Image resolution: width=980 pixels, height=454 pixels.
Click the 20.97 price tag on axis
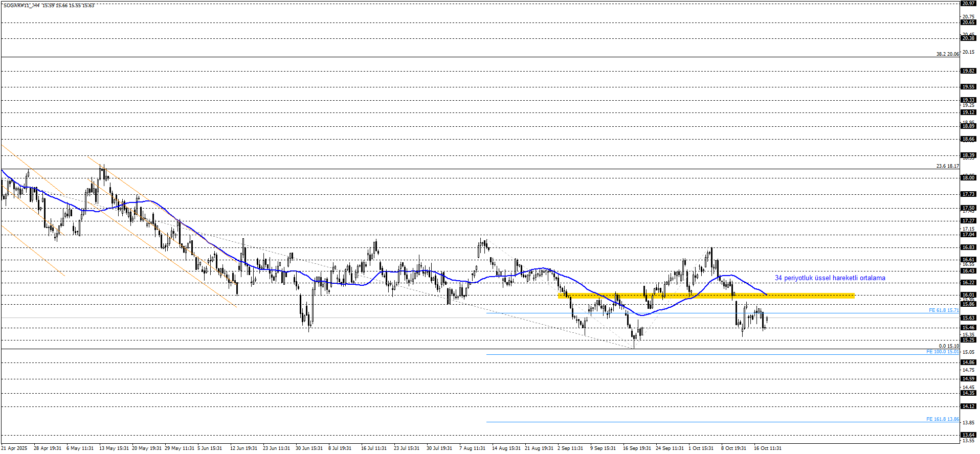click(968, 4)
